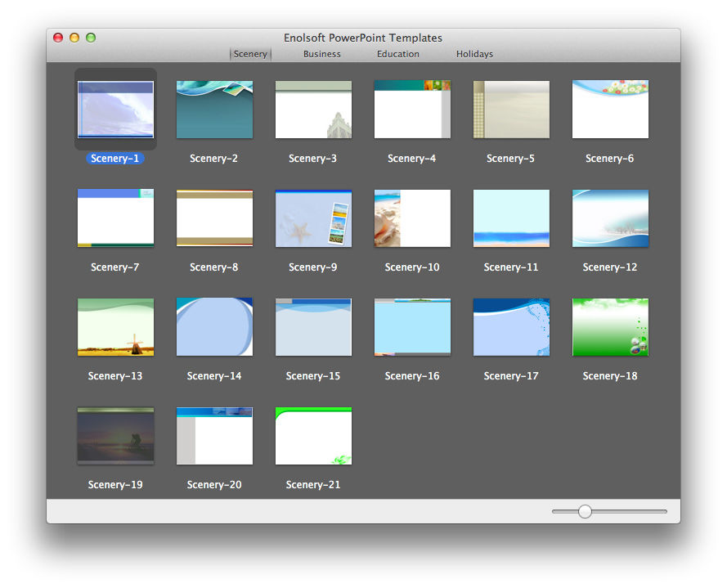The width and height of the screenshot is (727, 588).
Task: Select the Scenery-9 starfish template
Action: coord(313,218)
